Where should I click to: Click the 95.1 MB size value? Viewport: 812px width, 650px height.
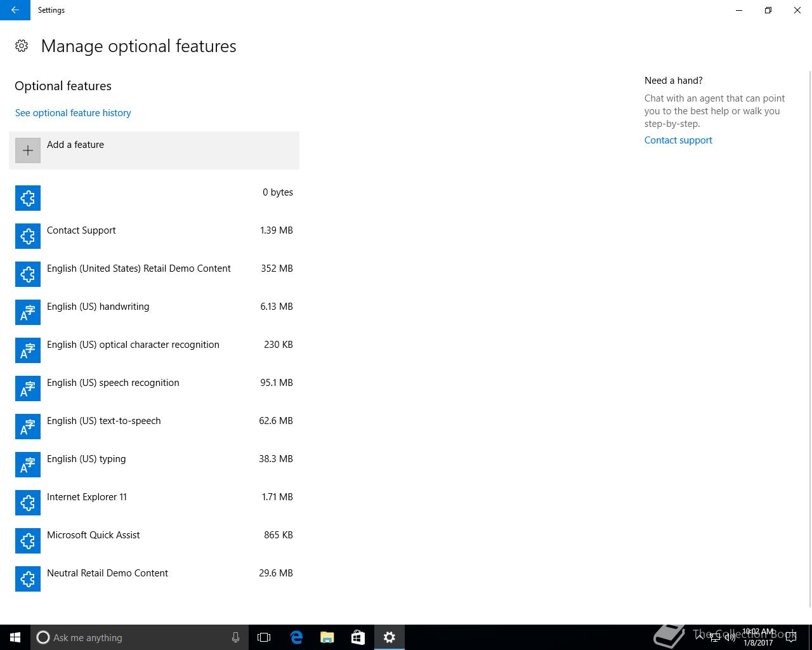pos(277,383)
